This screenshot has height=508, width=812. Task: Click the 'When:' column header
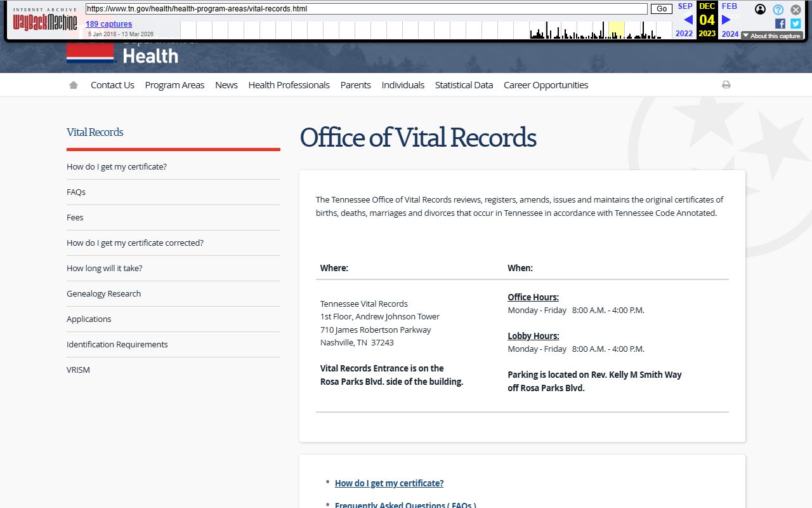(x=520, y=268)
